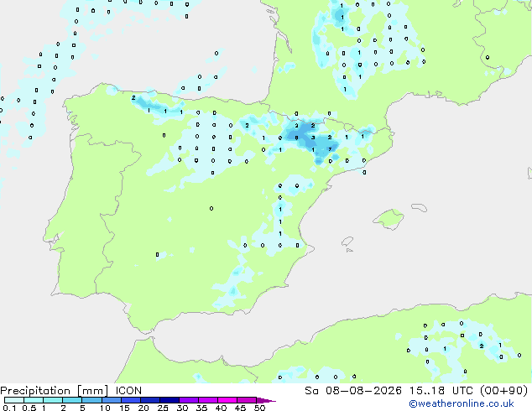
Task: Click Menorca island outline on the map
Action: point(420,207)
